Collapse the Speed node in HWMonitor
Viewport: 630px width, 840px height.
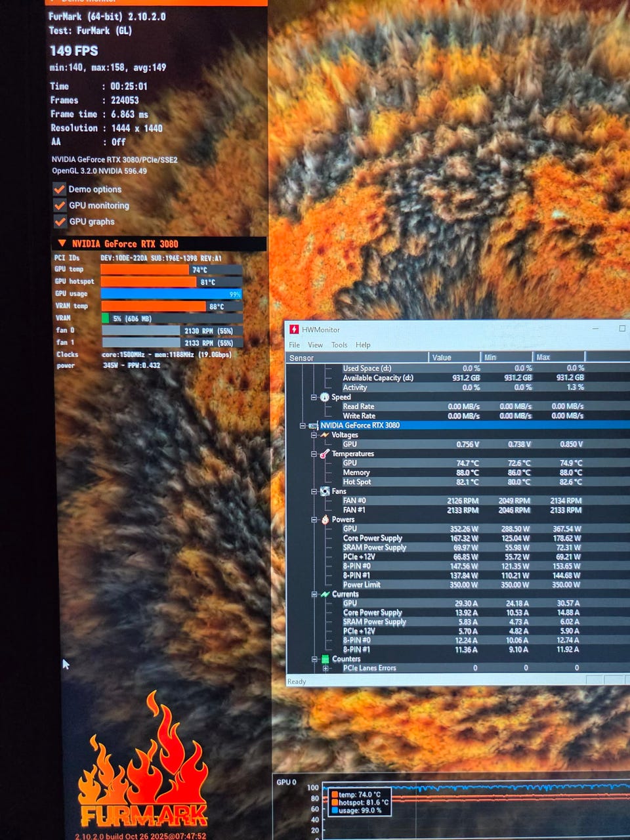point(314,397)
